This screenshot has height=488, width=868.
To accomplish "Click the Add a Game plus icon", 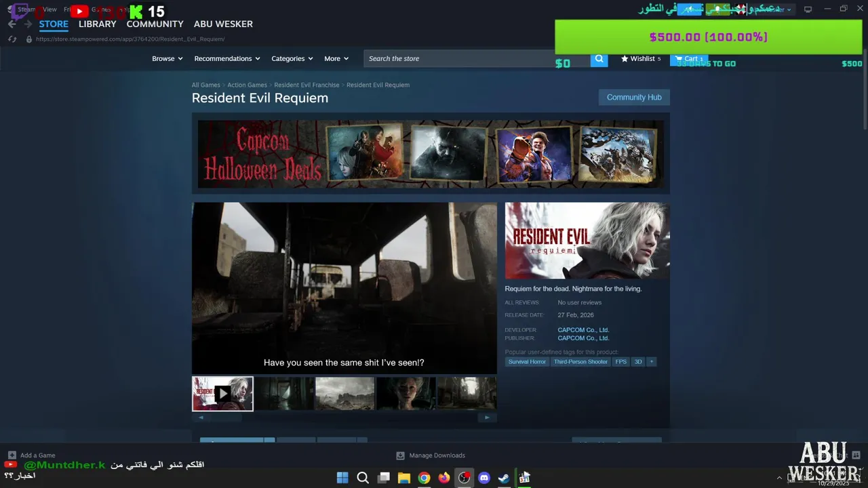I will point(12,455).
